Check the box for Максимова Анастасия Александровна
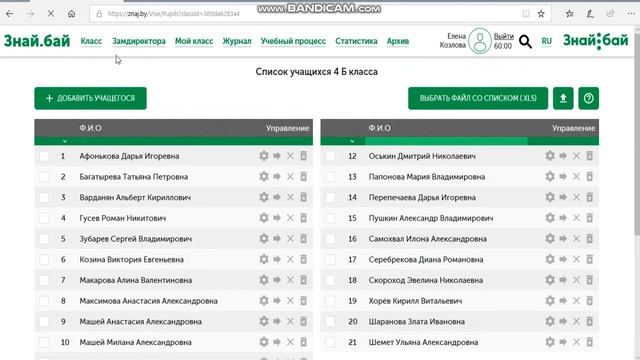 (x=44, y=301)
